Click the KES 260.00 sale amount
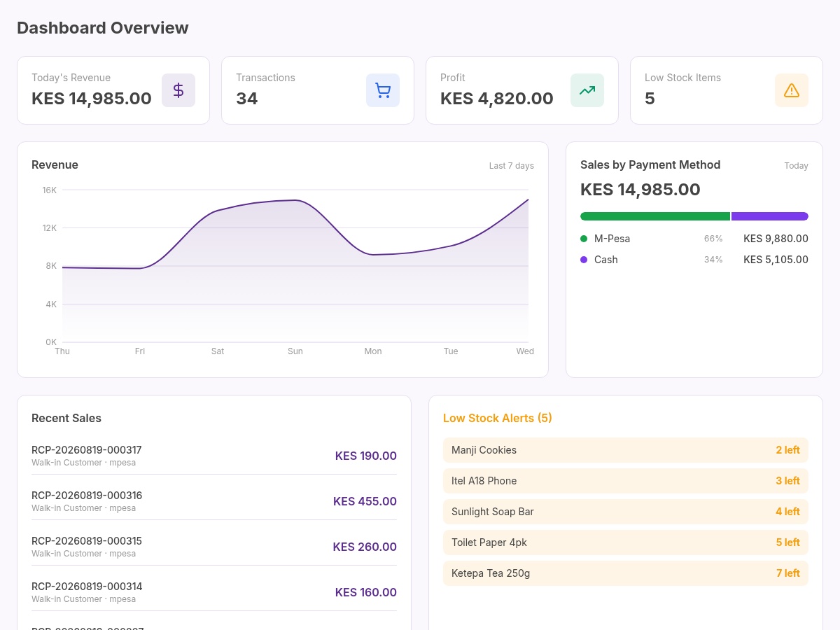Image resolution: width=840 pixels, height=630 pixels. (x=365, y=547)
